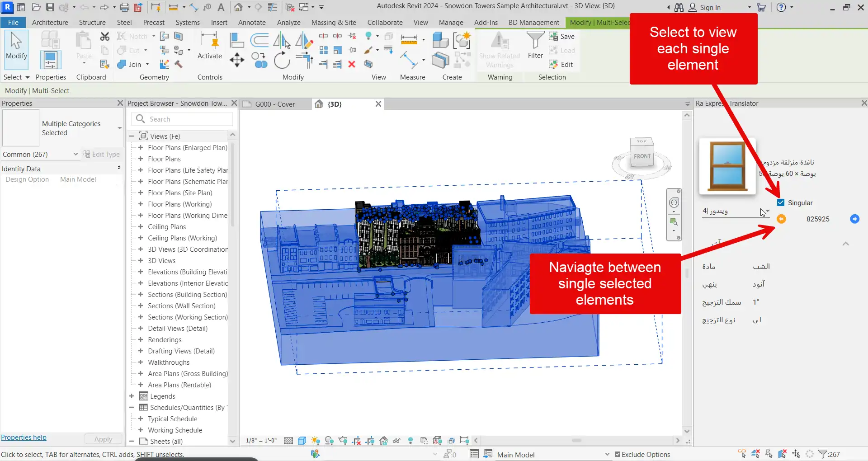This screenshot has height=461, width=868.
Task: Open the Architecture ribbon tab
Action: pyautogui.click(x=50, y=23)
